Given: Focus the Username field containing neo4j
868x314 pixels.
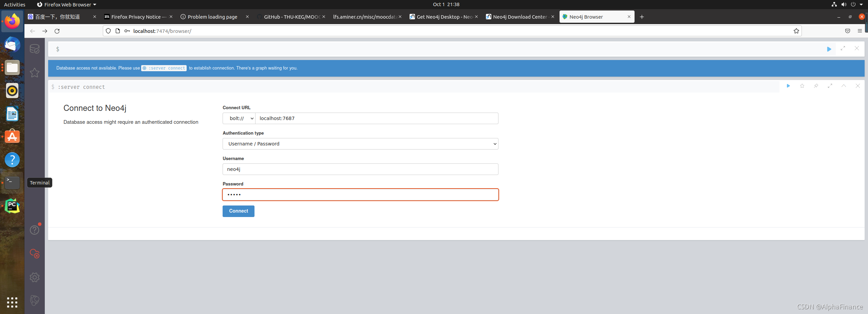Looking at the screenshot, I should click(x=360, y=169).
